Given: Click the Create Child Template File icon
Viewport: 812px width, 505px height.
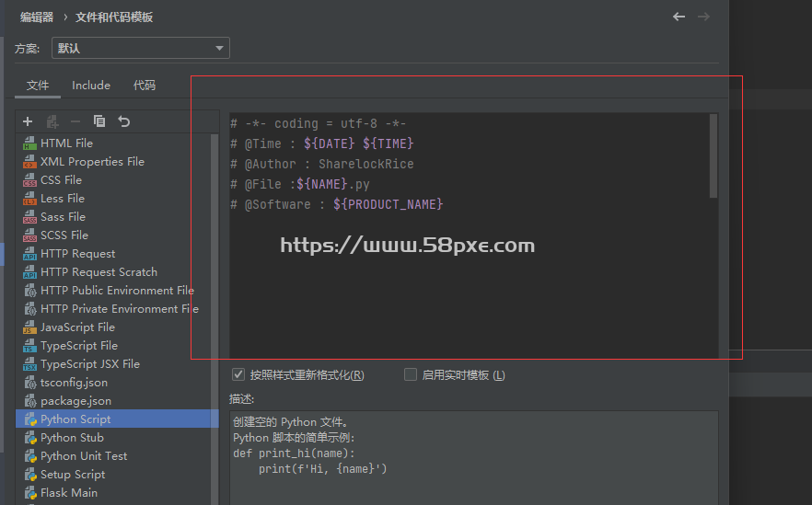Looking at the screenshot, I should click(52, 121).
